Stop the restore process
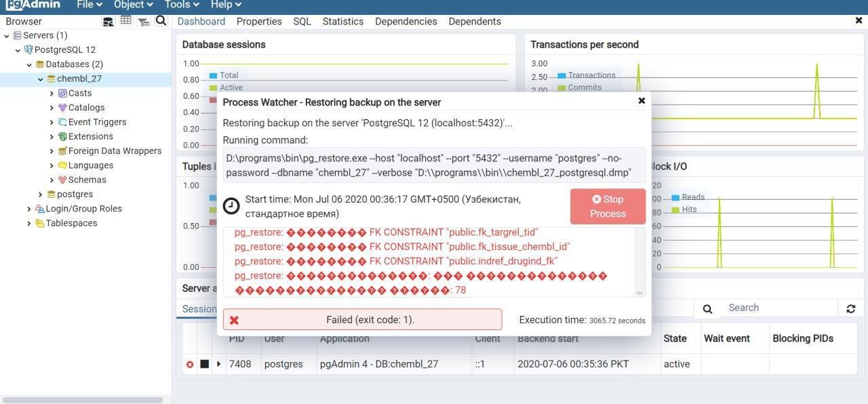Screen dimensions: 868x404 click(x=608, y=206)
